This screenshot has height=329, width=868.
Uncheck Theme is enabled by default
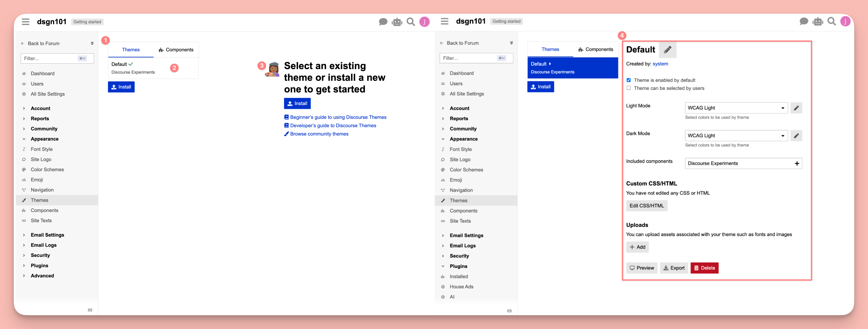[628, 80]
